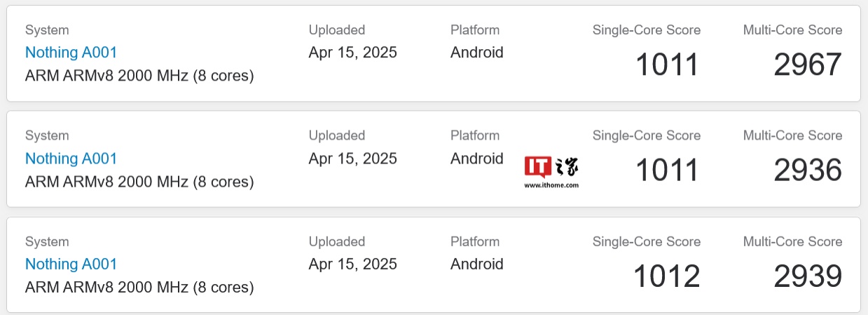Image resolution: width=868 pixels, height=315 pixels.
Task: Open the Nothing A001 link with multi-core score 2967
Action: pyautogui.click(x=71, y=53)
